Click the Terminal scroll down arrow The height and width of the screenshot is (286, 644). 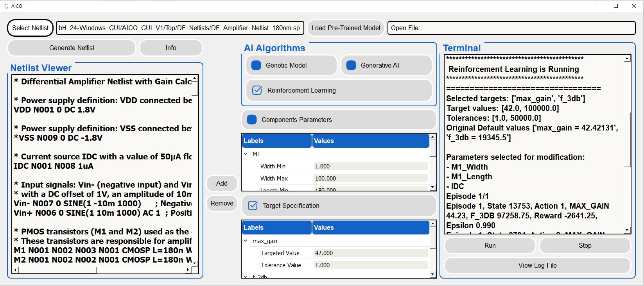coord(627,231)
